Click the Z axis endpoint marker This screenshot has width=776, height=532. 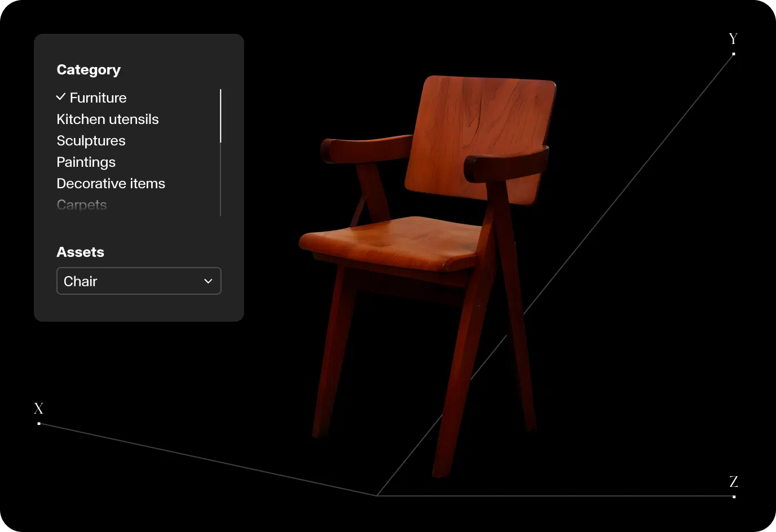pyautogui.click(x=734, y=496)
